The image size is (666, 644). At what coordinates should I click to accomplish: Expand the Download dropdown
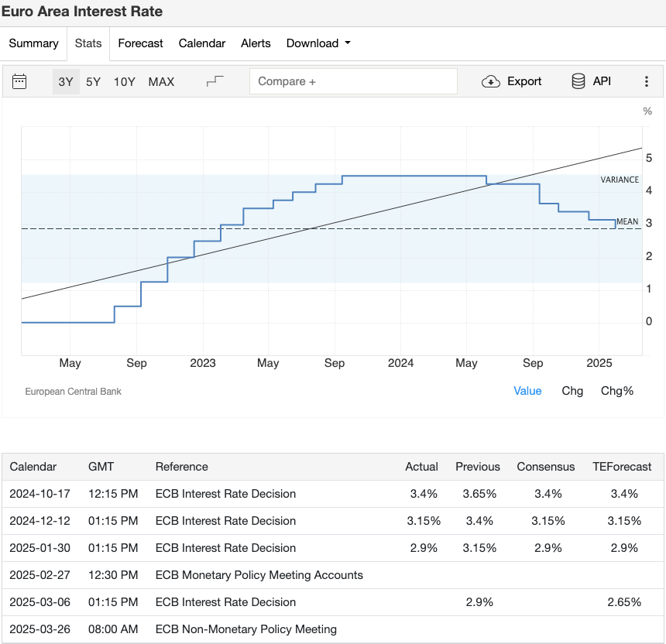click(x=318, y=43)
